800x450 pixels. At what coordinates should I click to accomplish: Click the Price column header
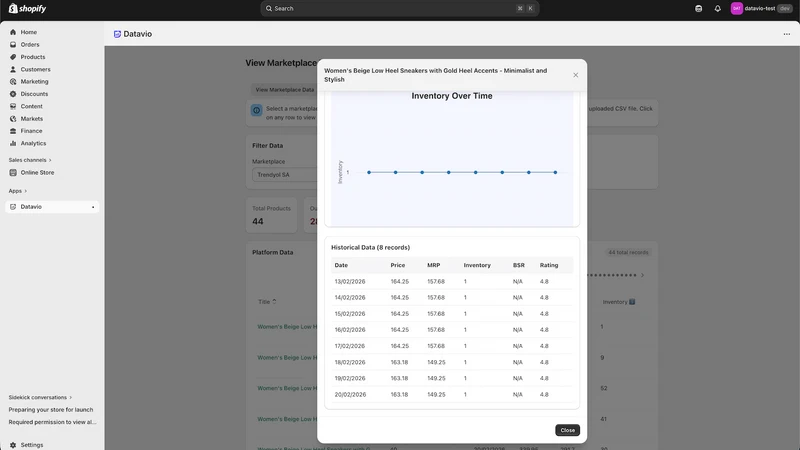pos(397,265)
